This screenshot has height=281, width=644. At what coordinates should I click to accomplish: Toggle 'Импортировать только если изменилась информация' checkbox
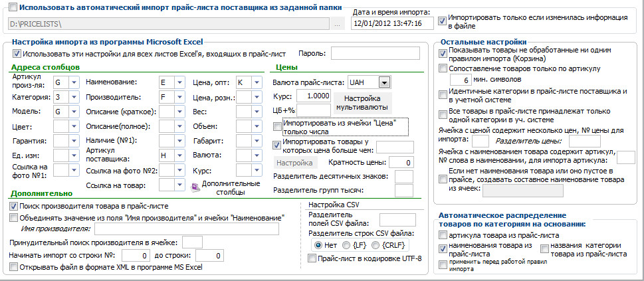443,21
